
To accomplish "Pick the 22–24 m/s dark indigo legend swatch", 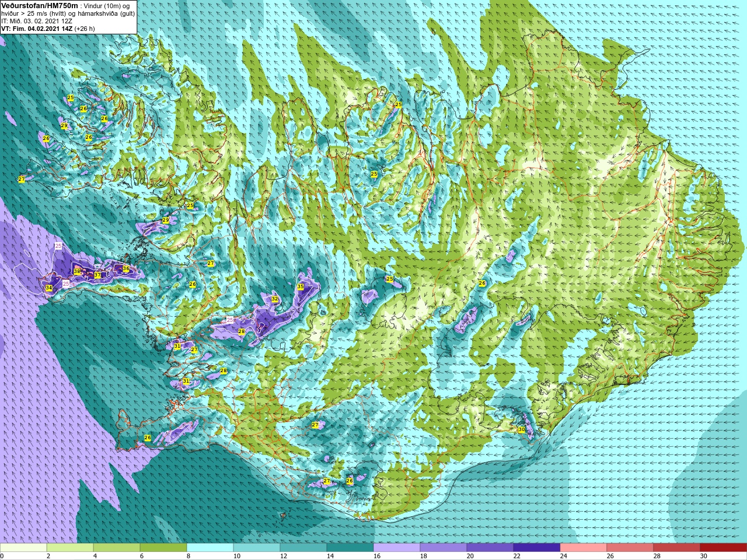I will click(x=537, y=548).
